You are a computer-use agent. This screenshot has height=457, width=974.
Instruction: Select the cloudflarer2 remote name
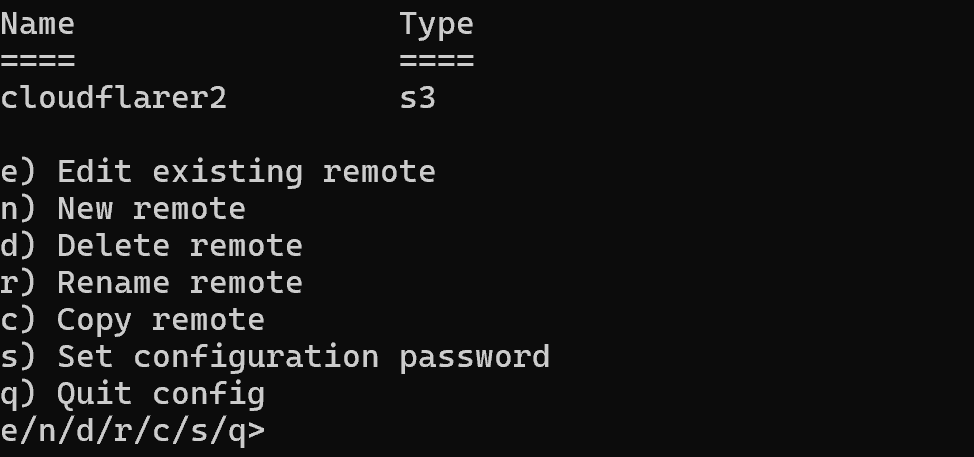pos(113,98)
